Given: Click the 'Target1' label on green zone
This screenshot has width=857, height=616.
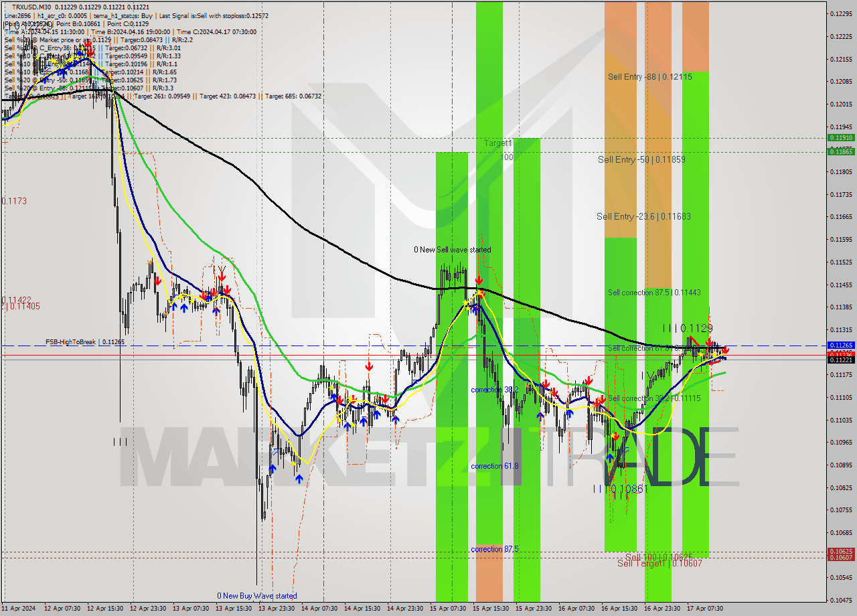Looking at the screenshot, I should tap(498, 143).
